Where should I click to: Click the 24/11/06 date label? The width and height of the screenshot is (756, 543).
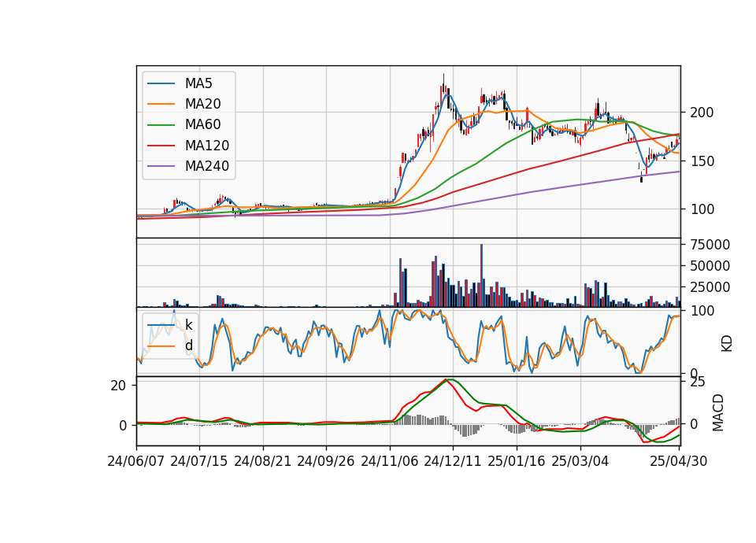pos(390,462)
